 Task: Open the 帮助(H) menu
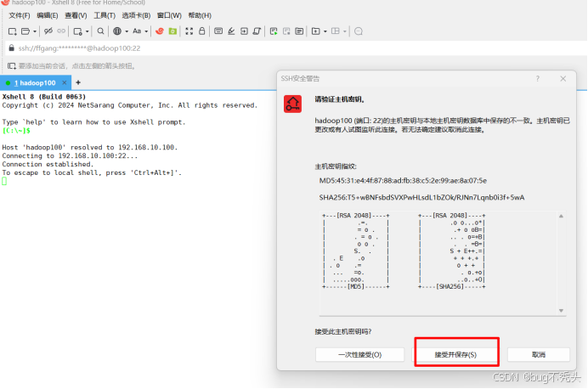200,15
